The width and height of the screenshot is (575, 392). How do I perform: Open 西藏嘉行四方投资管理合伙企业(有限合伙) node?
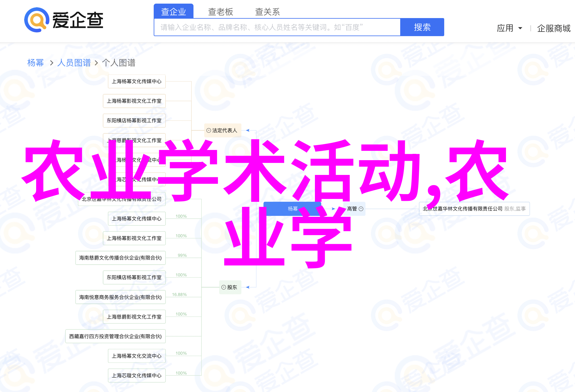[115, 336]
